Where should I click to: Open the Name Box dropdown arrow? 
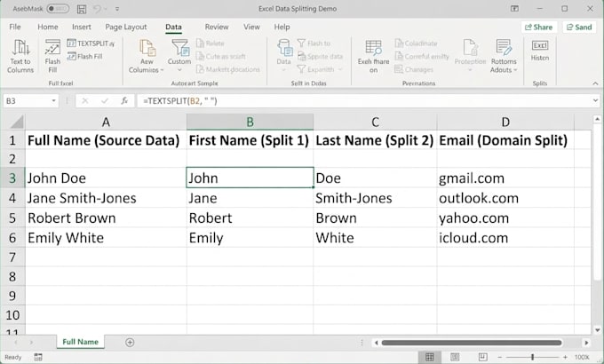coord(53,101)
